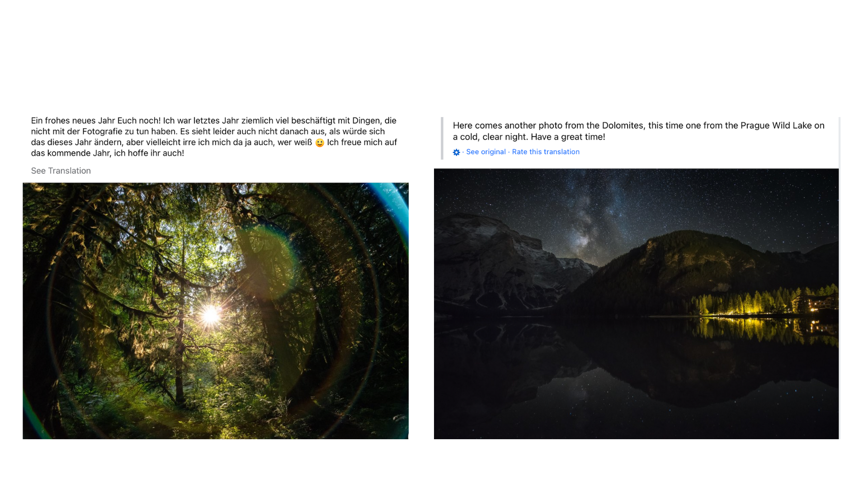The height and width of the screenshot is (488, 868).
Task: Open the starry night lake photo
Action: [636, 304]
